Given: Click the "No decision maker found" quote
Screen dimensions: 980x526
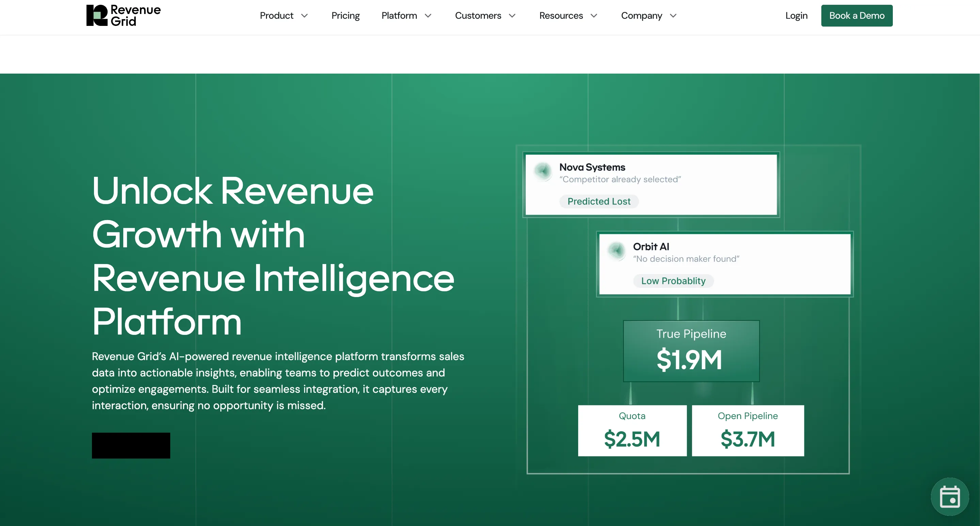Looking at the screenshot, I should pyautogui.click(x=686, y=259).
